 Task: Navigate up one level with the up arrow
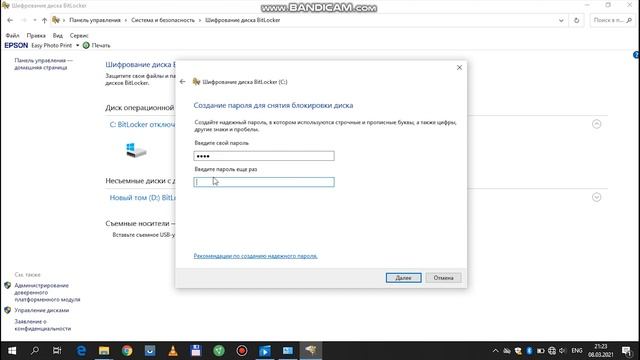pos(44,20)
